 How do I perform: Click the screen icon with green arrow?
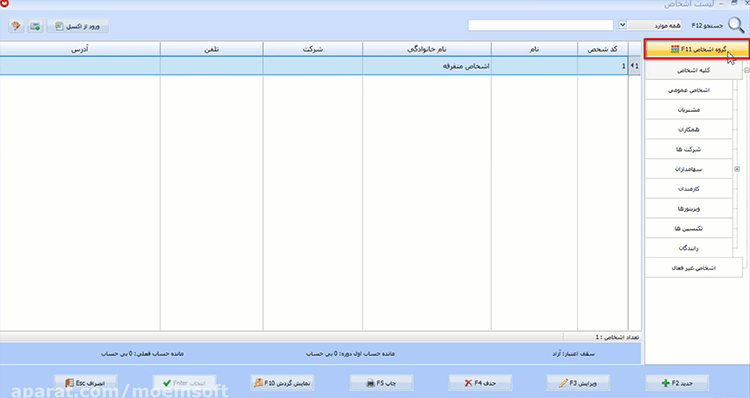(x=36, y=26)
